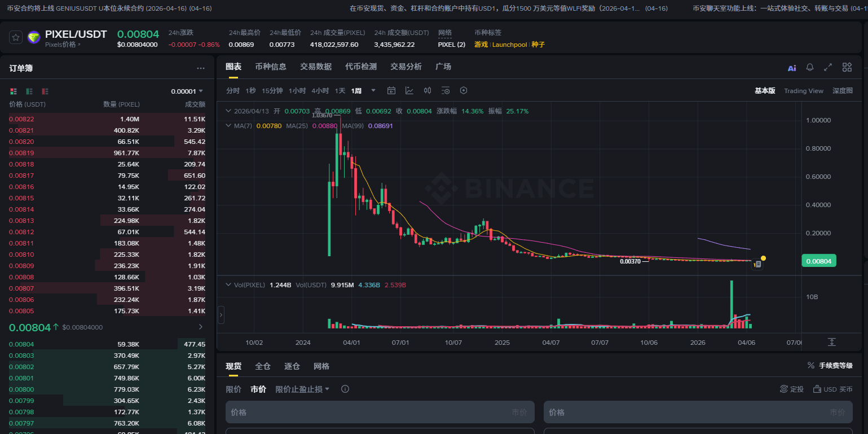Select the 图表 tab
Viewport: 868px width, 434px height.
[x=233, y=67]
